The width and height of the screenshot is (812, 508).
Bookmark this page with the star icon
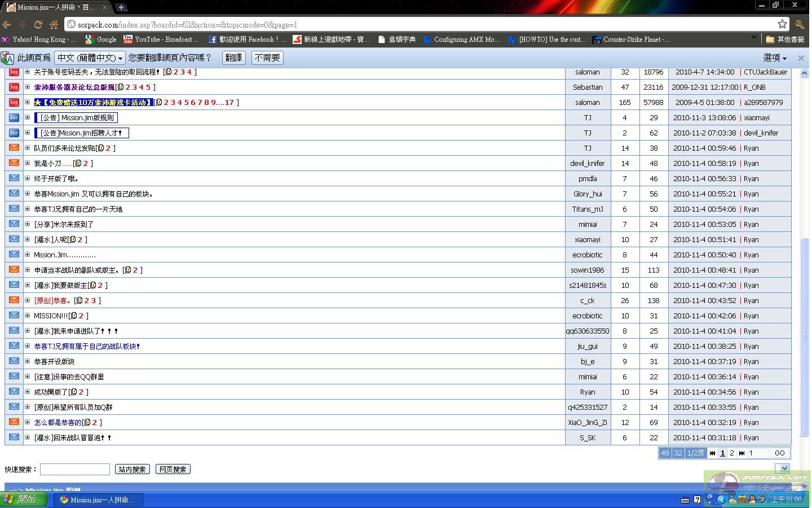(782, 24)
